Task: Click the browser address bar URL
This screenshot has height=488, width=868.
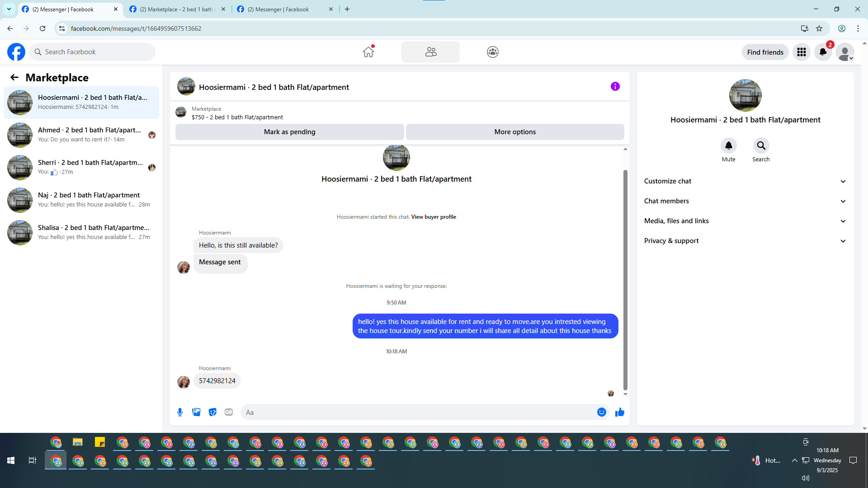Action: point(136,28)
